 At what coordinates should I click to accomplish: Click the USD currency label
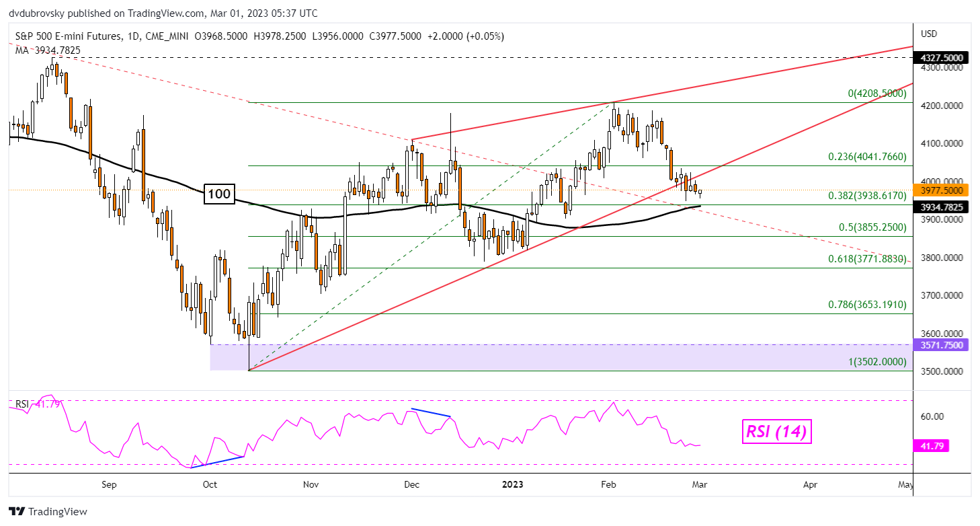(x=929, y=34)
